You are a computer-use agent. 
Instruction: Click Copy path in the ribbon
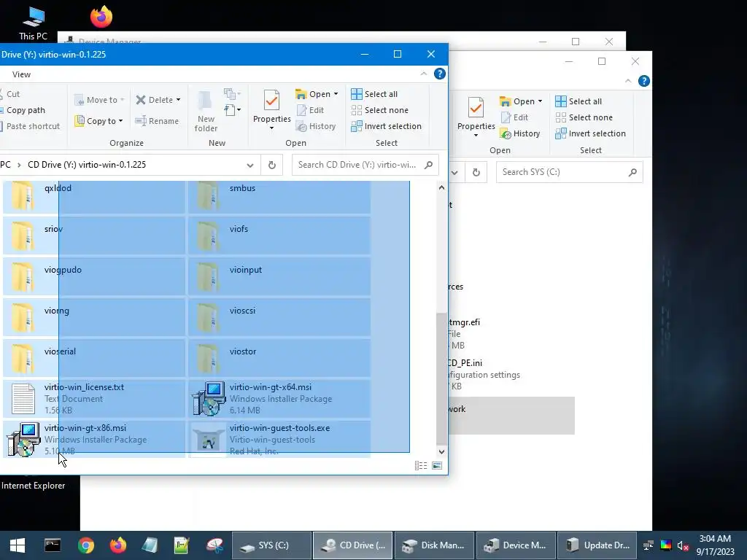pyautogui.click(x=23, y=110)
